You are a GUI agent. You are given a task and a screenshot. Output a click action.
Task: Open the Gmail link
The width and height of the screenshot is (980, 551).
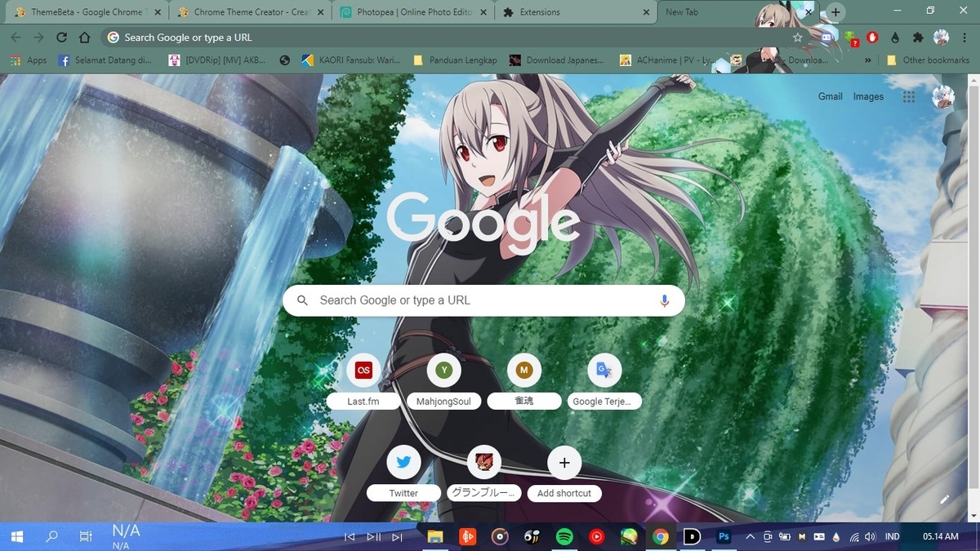(830, 96)
